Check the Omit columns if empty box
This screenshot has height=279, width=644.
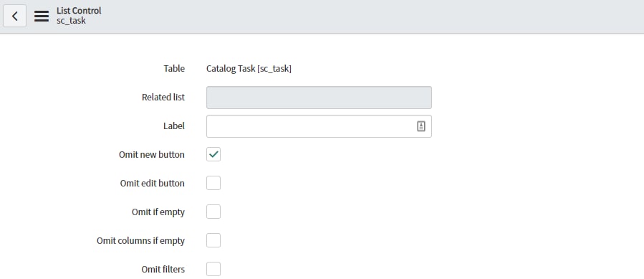(x=213, y=240)
